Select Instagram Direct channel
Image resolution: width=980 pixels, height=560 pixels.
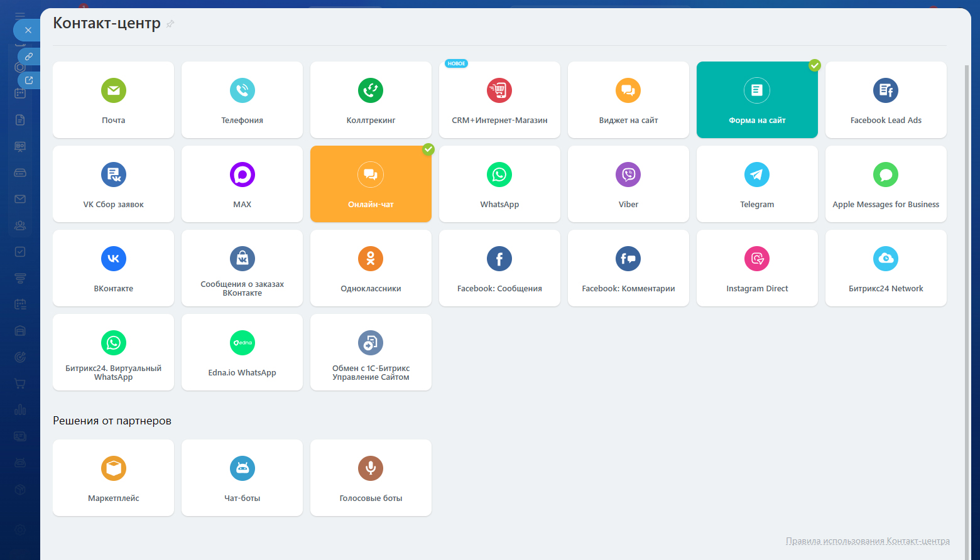click(x=757, y=268)
